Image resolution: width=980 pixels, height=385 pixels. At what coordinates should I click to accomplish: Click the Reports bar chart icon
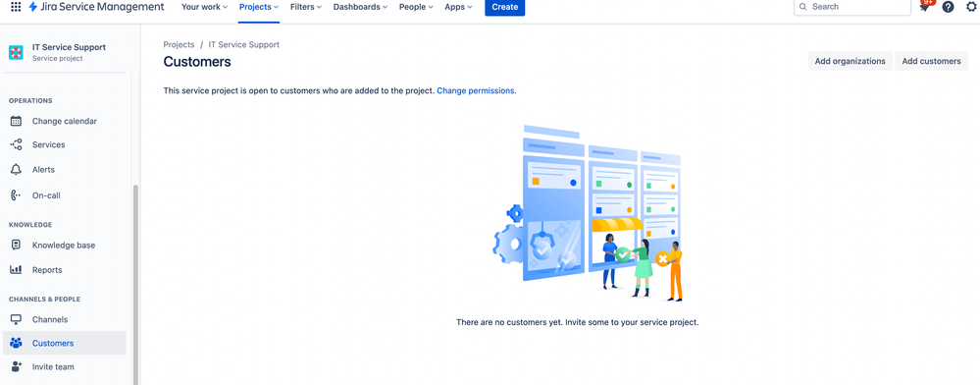pos(17,270)
